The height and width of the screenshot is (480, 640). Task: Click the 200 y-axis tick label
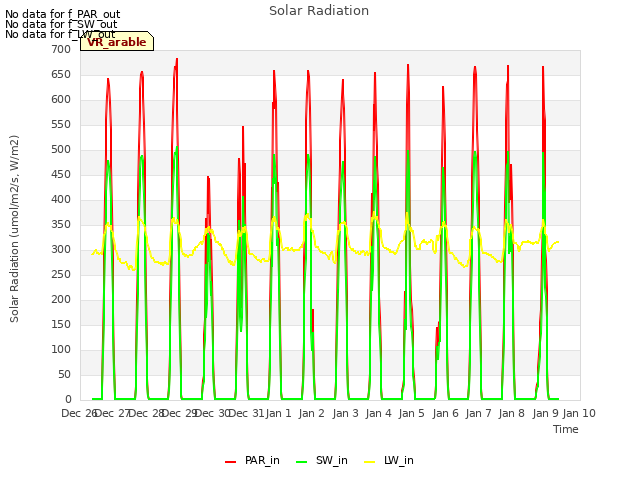pos(61,299)
